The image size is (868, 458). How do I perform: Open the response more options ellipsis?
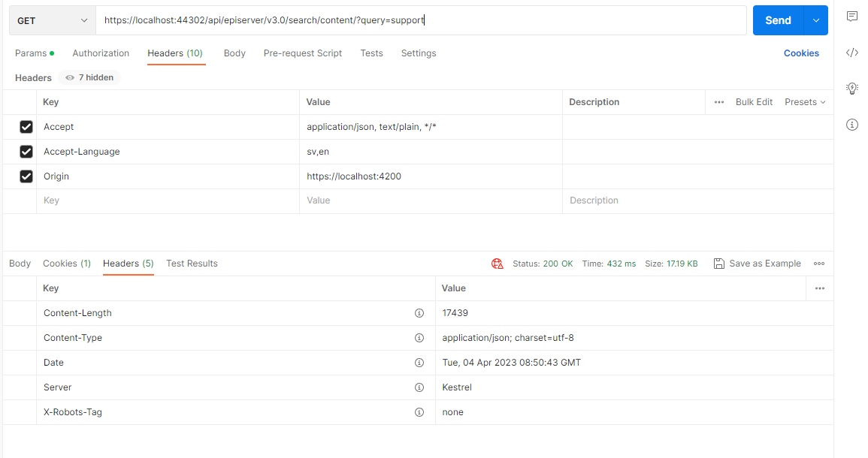tap(819, 264)
